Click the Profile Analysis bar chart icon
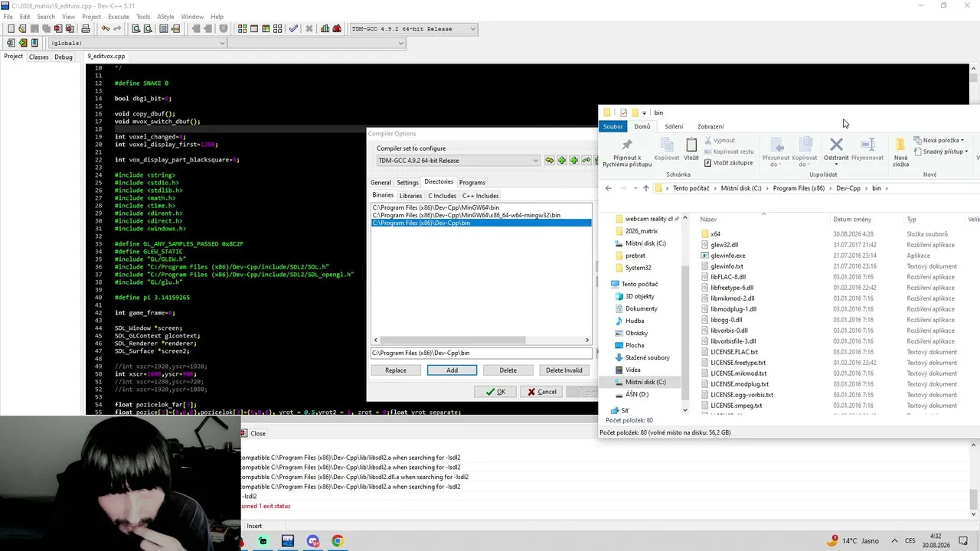Viewport: 980px width, 551px height. click(325, 29)
